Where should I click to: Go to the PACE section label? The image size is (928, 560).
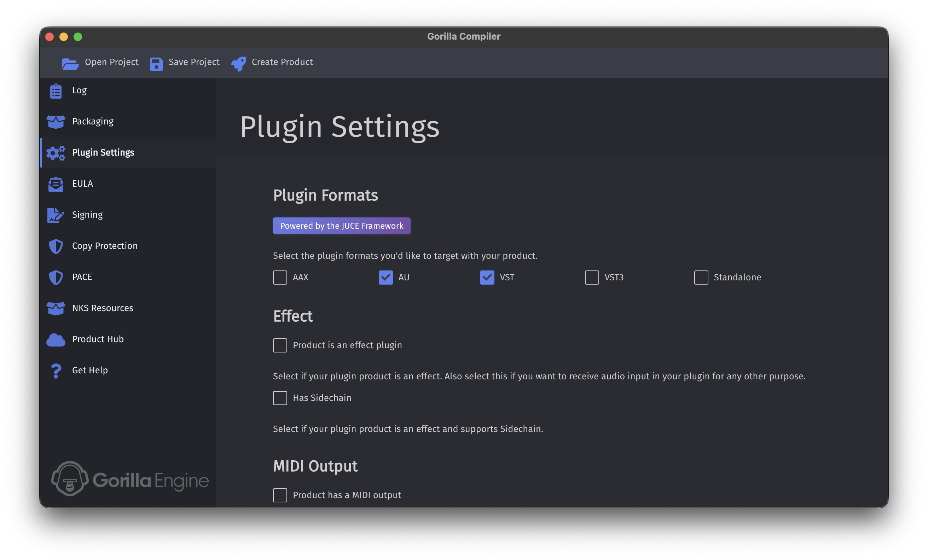coord(82,277)
